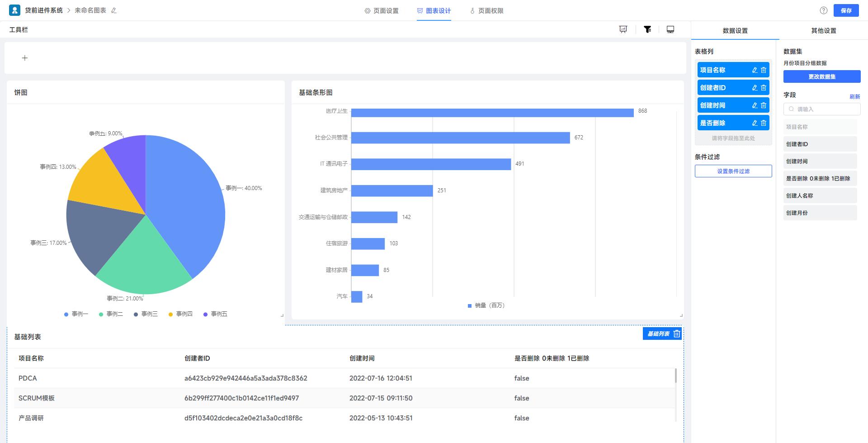Click the 刷新 link beside 字段
The height and width of the screenshot is (443, 868).
click(x=854, y=96)
